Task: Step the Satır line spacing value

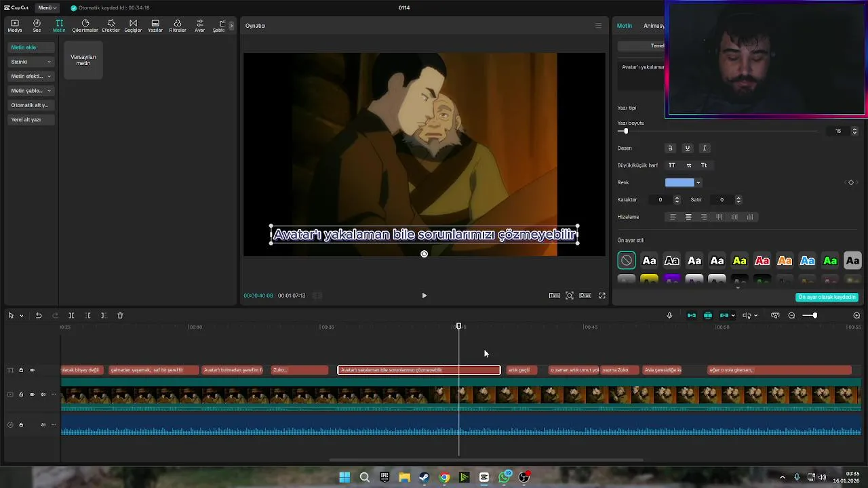Action: 738,199
